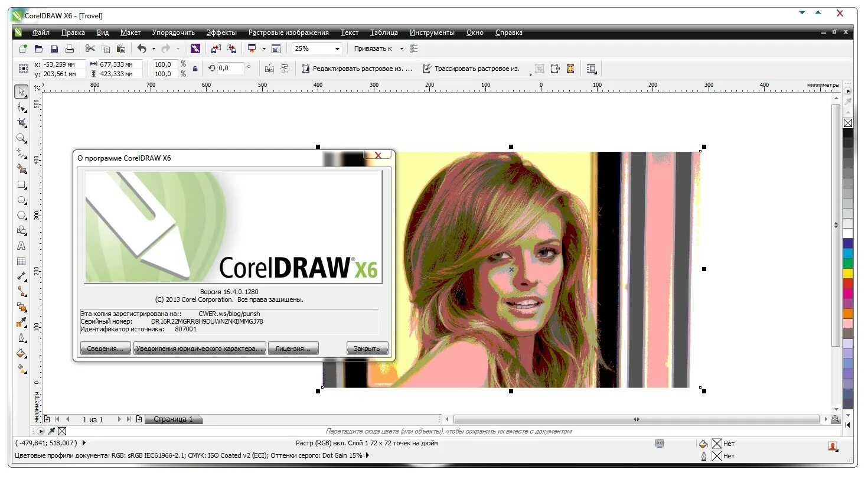Viewport: 868px width, 479px height.
Task: Select the Crop tool
Action: pos(22,122)
